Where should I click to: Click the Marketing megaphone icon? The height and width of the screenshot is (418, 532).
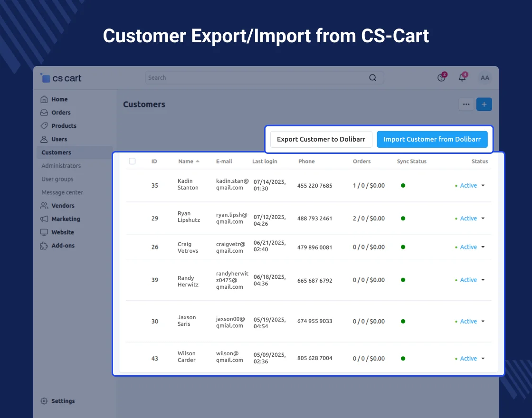pyautogui.click(x=44, y=219)
